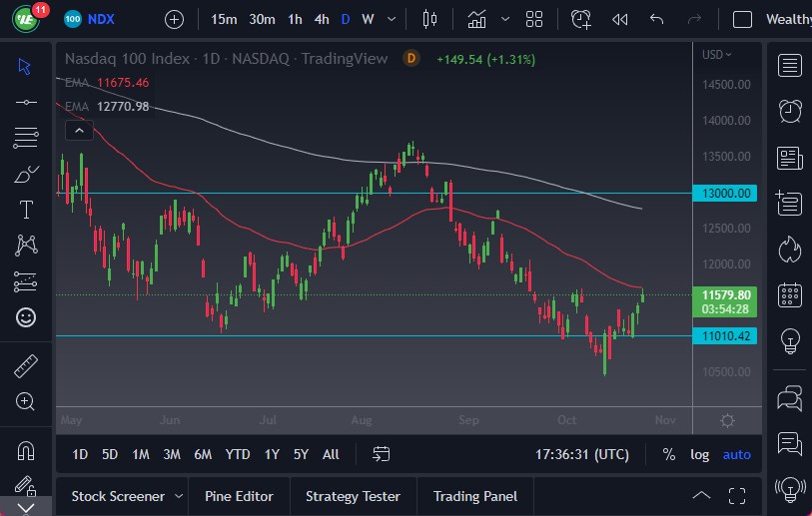Set the 5Y date range
Viewport: 812px width, 516px height.
pos(301,454)
